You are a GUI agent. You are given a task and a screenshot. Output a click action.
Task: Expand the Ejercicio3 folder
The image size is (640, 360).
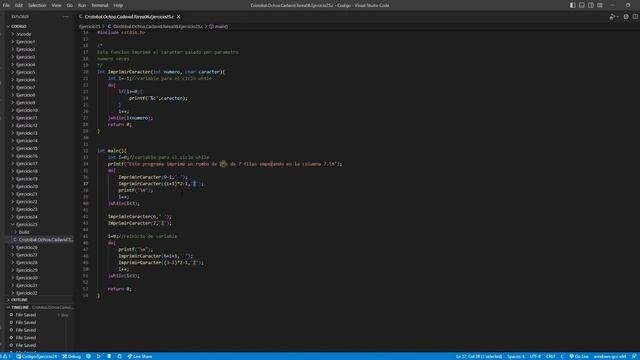(x=25, y=57)
